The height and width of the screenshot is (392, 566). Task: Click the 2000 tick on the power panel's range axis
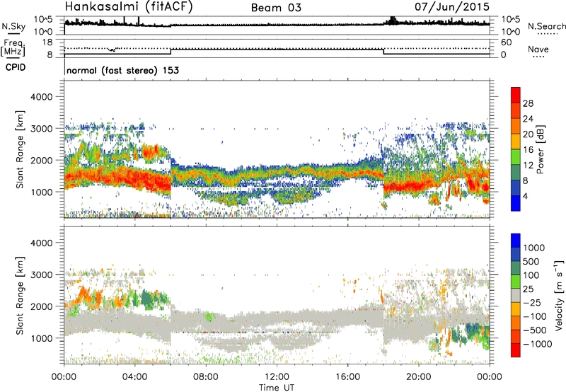pyautogui.click(x=41, y=160)
